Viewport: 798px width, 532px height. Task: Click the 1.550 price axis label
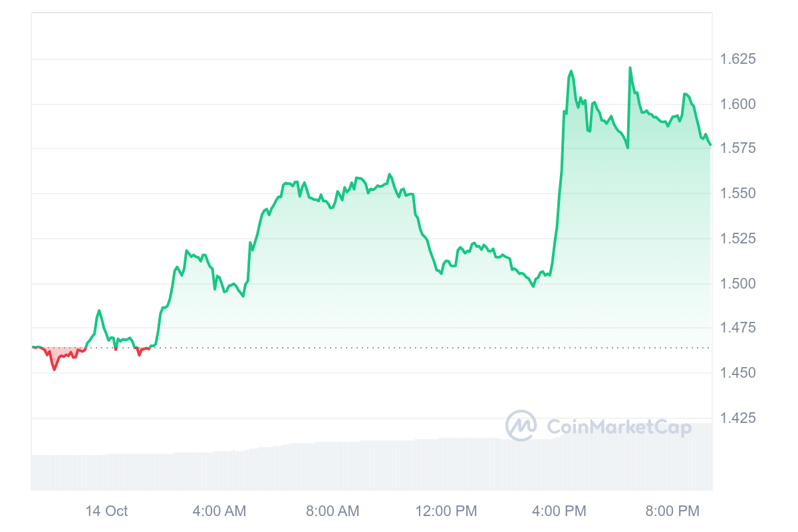[738, 194]
